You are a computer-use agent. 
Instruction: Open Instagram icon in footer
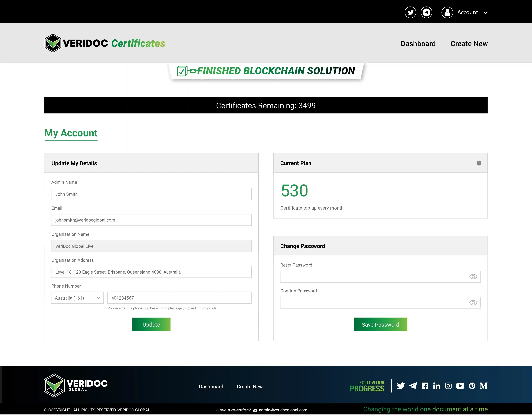(x=448, y=386)
